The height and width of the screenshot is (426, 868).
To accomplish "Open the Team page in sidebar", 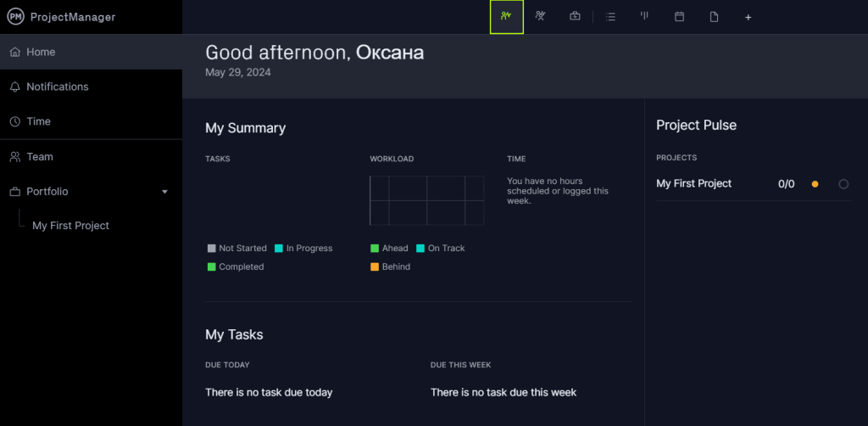I will point(39,157).
